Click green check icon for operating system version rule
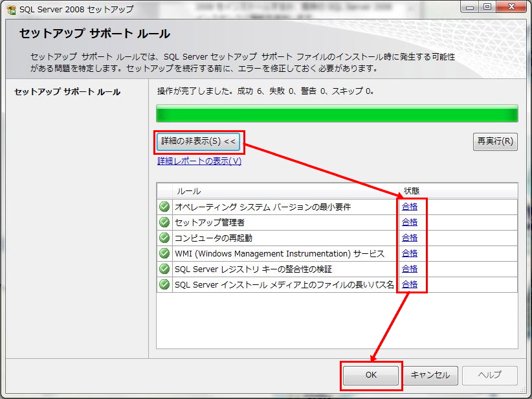Screen dimensions: 532x399 [164, 207]
